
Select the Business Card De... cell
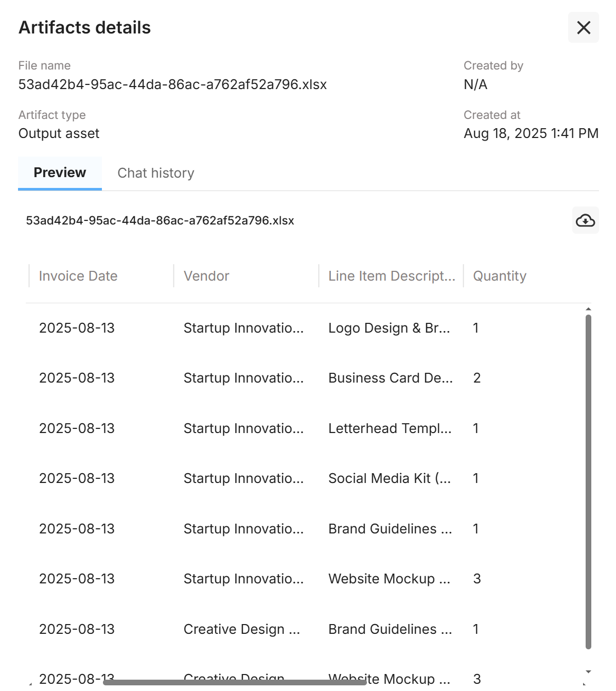coord(390,378)
